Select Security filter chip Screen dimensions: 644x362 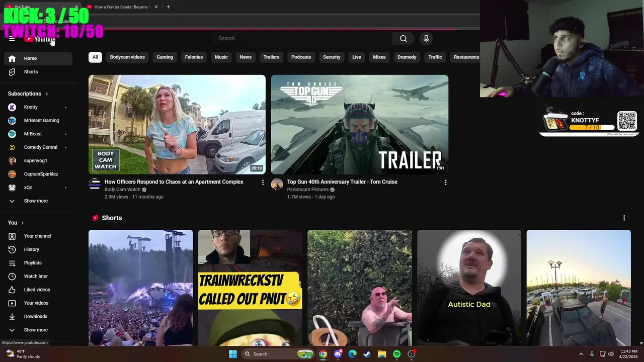coord(332,57)
